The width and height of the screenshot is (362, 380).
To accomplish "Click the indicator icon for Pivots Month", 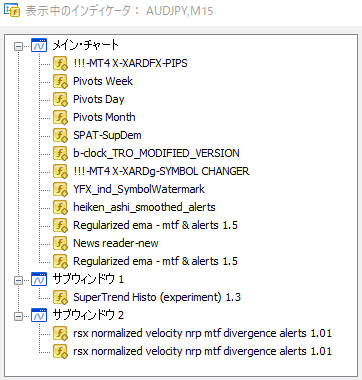I will pyautogui.click(x=60, y=117).
